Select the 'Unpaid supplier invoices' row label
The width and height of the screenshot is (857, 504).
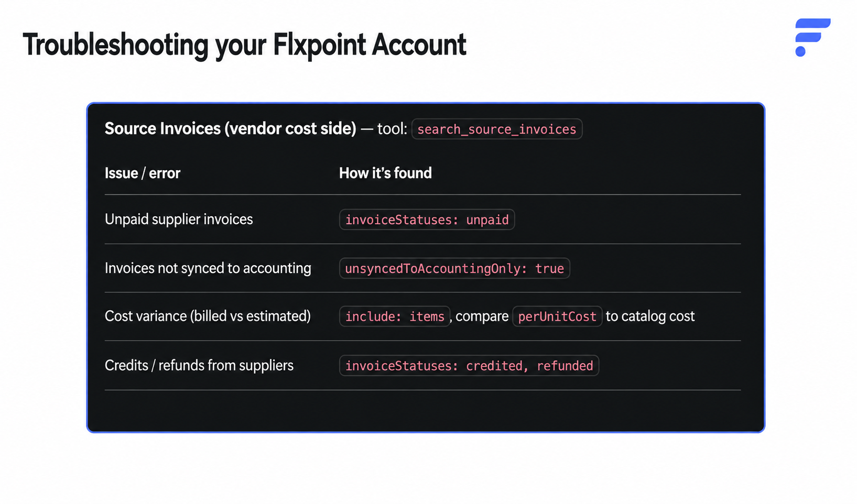pyautogui.click(x=179, y=219)
